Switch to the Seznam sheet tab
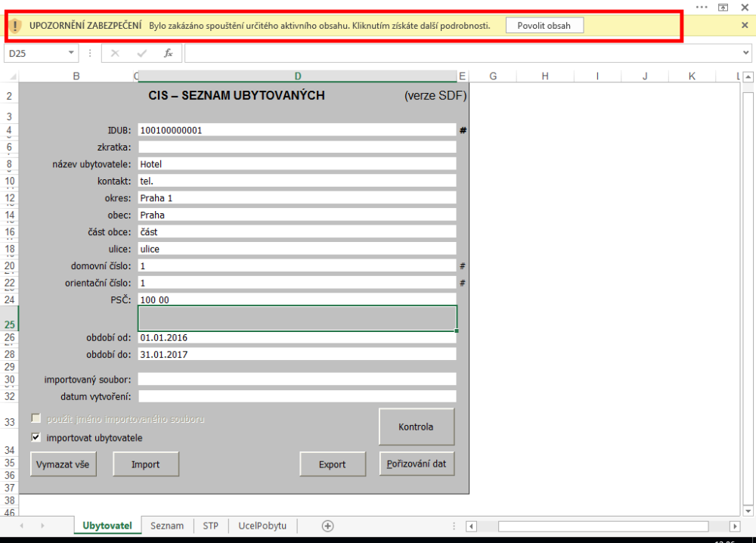Image resolution: width=756 pixels, height=543 pixels. (x=166, y=526)
